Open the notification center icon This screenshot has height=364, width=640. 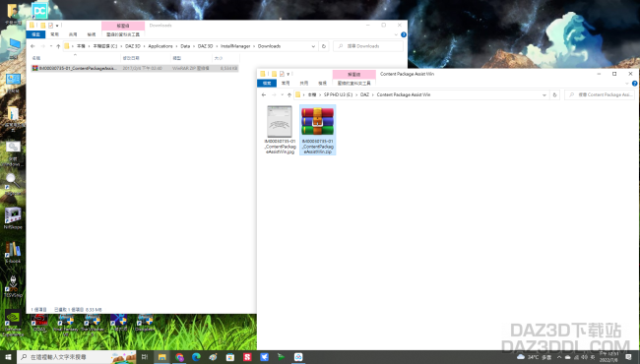point(629,357)
